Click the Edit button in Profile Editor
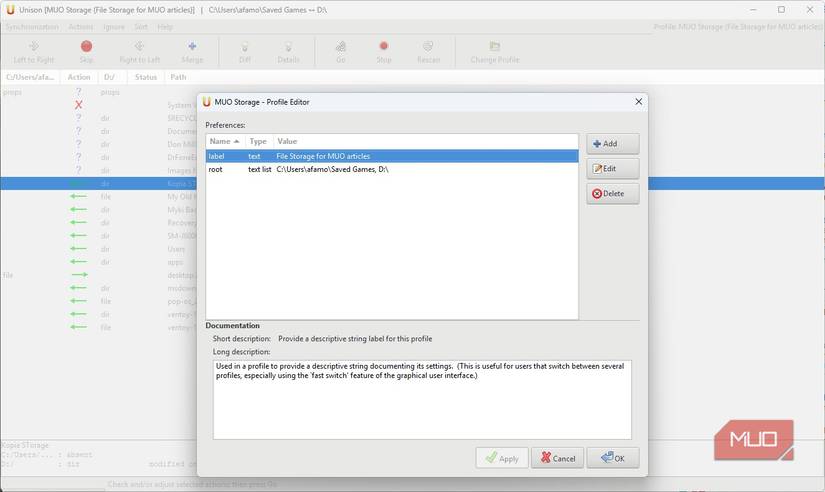The height and width of the screenshot is (492, 825). pyautogui.click(x=612, y=168)
